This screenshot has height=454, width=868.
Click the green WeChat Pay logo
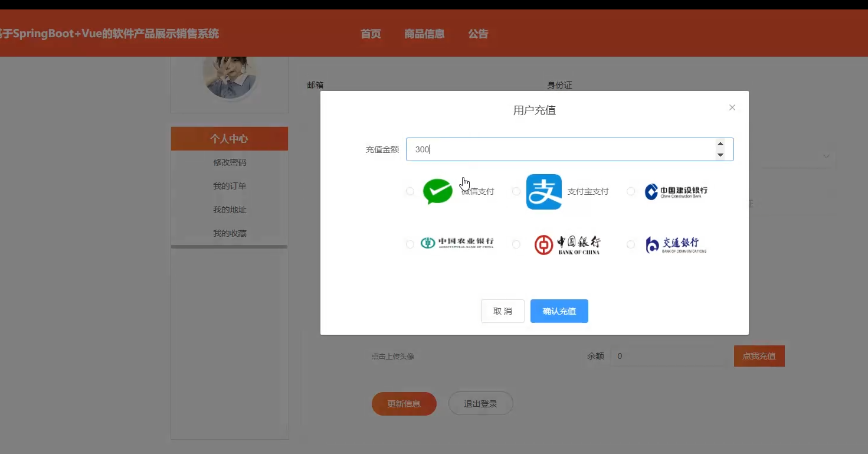pos(438,192)
